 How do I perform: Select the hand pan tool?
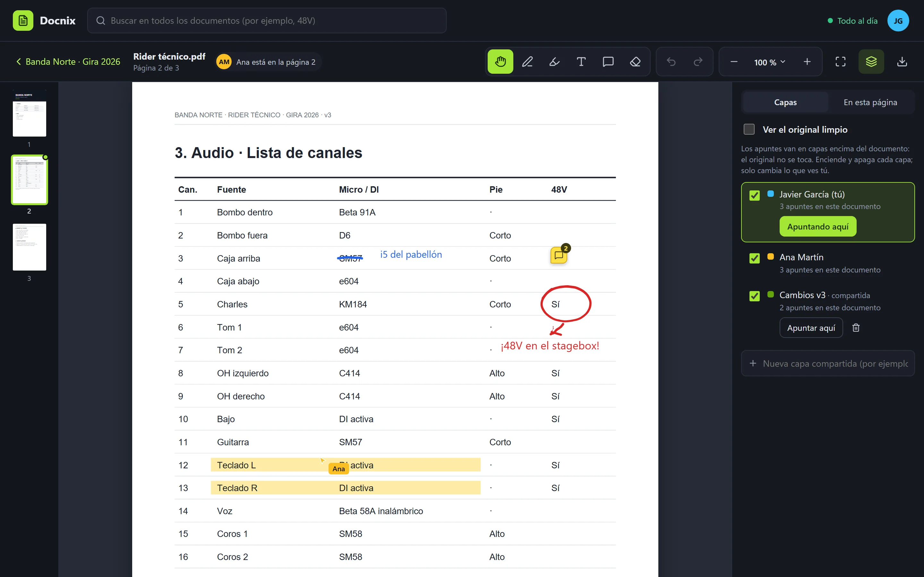[x=500, y=62]
